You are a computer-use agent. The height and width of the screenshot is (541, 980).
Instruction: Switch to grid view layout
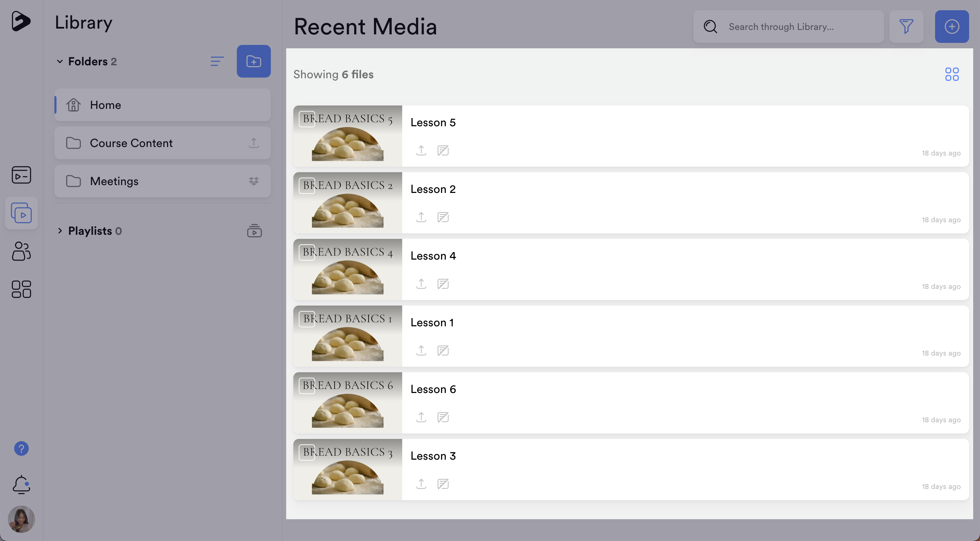(951, 74)
